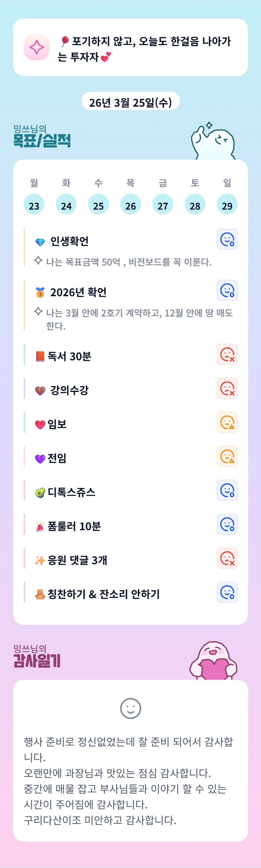Toggle the status face for 2026년 확언
Screen dimensions: 261x868
tap(227, 290)
